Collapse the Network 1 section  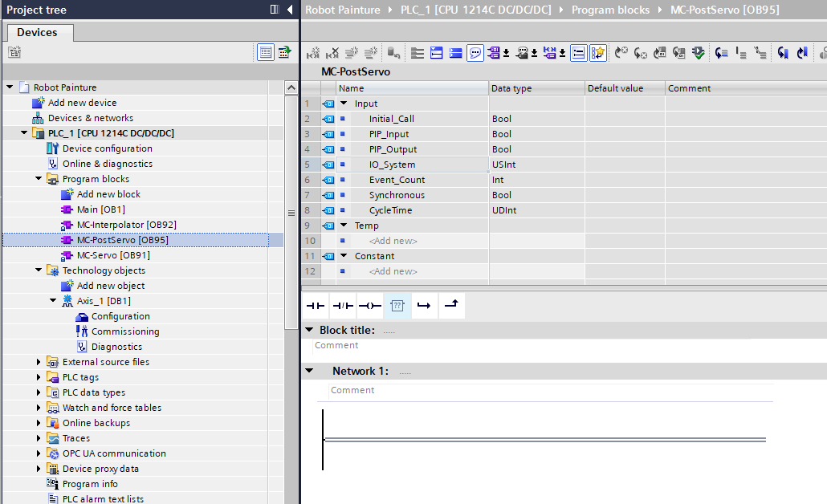pyautogui.click(x=309, y=371)
